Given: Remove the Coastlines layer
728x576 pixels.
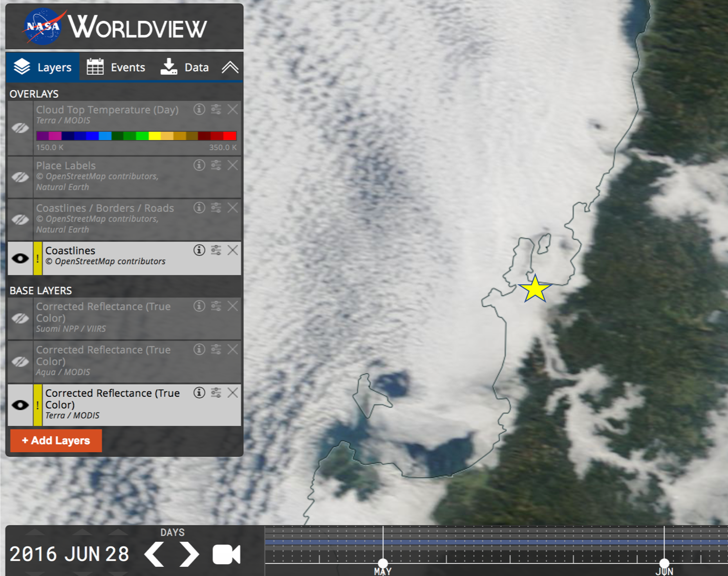Looking at the screenshot, I should point(233,250).
